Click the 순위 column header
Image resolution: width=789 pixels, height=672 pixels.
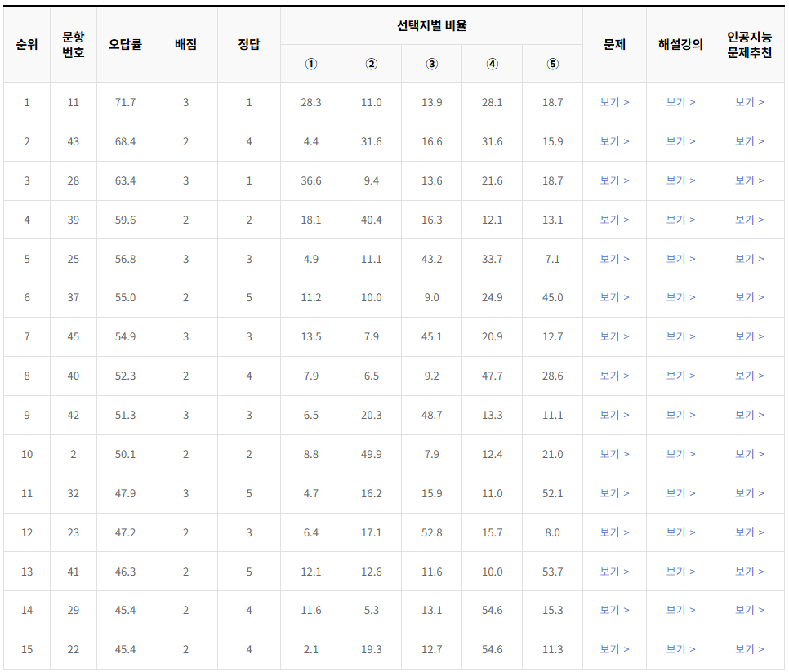click(27, 43)
